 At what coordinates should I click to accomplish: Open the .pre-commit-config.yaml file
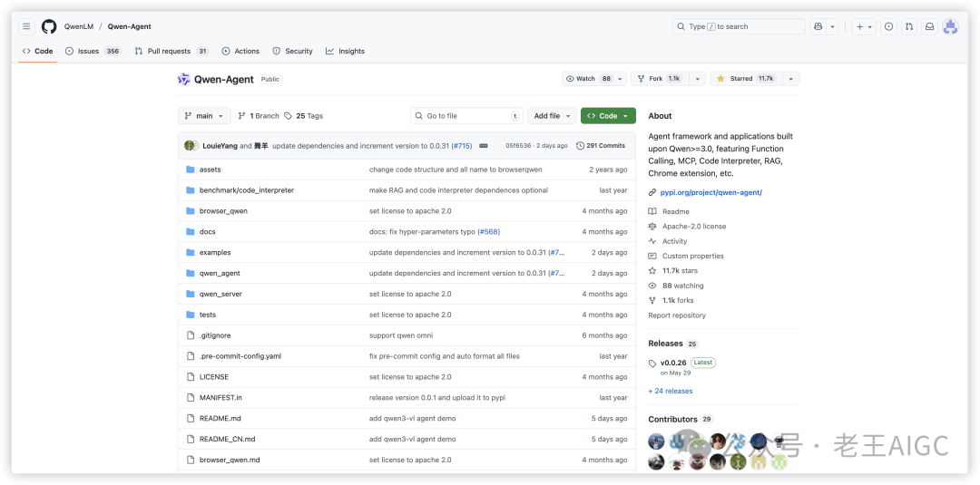coord(242,356)
